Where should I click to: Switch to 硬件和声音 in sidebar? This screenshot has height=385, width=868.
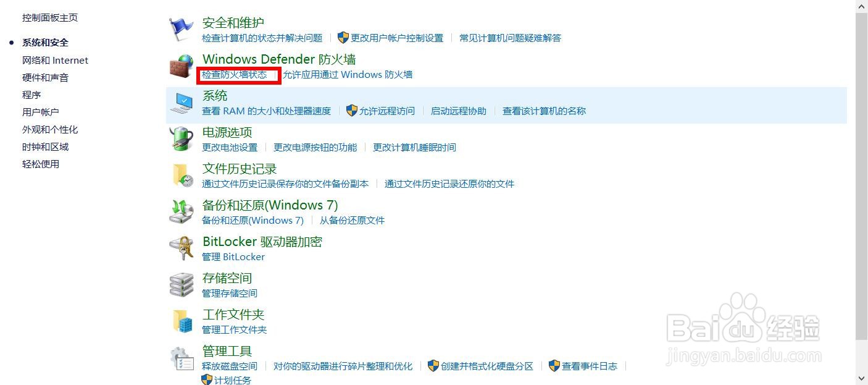pyautogui.click(x=45, y=78)
